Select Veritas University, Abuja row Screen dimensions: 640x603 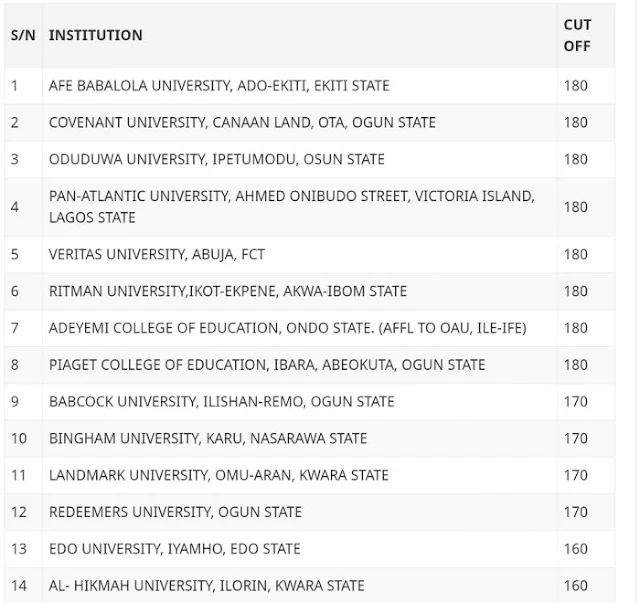(156, 255)
